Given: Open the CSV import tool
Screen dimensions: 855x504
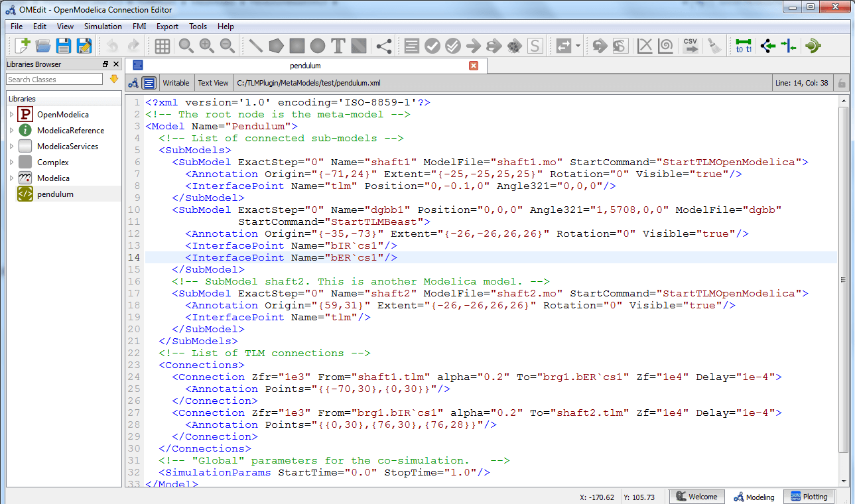Looking at the screenshot, I should (691, 46).
